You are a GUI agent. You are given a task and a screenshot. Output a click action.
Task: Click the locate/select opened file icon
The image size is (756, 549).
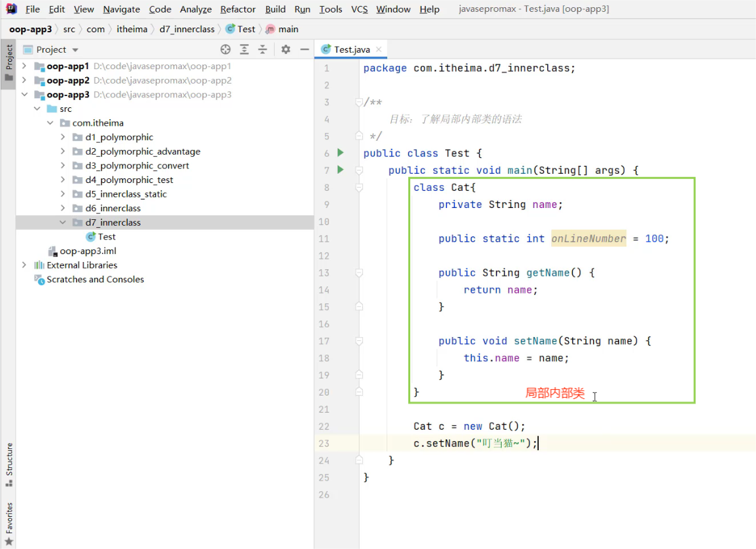tap(225, 49)
